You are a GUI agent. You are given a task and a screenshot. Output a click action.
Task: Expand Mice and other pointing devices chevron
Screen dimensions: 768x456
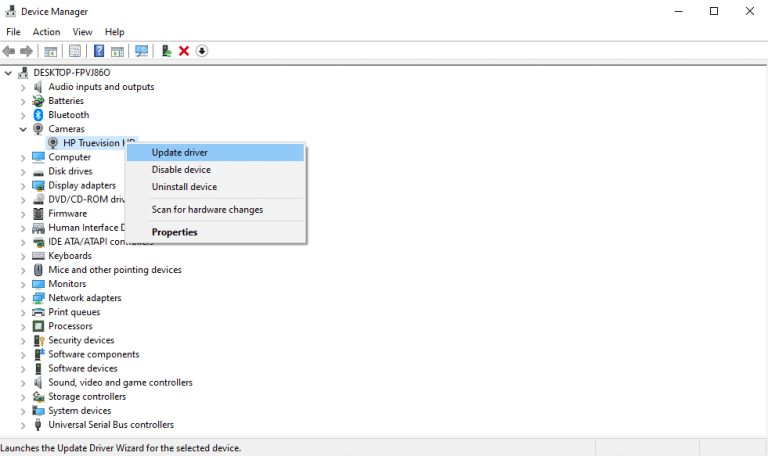(23, 270)
